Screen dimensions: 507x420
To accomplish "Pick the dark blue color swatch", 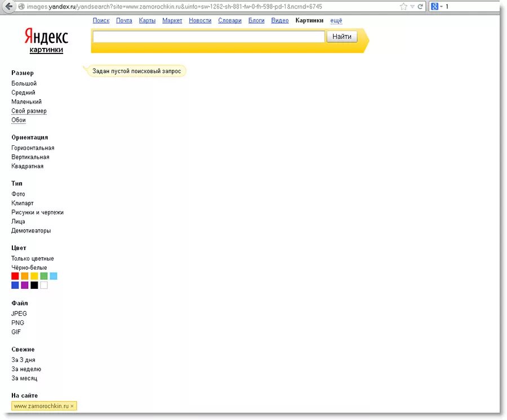I will [x=15, y=285].
